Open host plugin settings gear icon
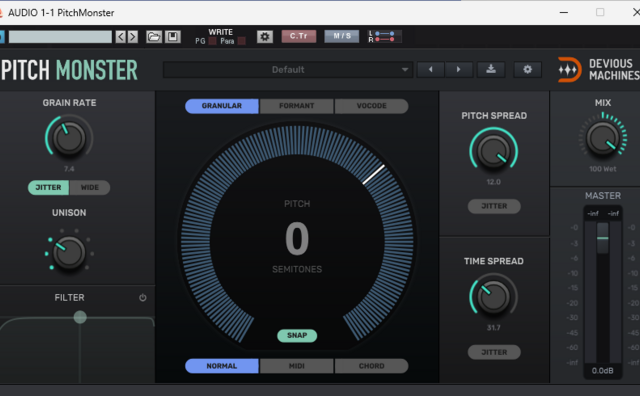This screenshot has width=640, height=396. pyautogui.click(x=264, y=37)
